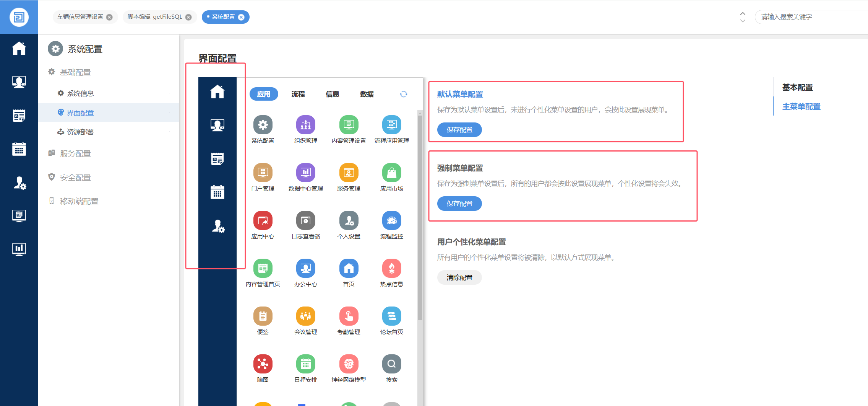The width and height of the screenshot is (868, 406).
Task: Click the 流程监控 app icon
Action: (x=391, y=221)
